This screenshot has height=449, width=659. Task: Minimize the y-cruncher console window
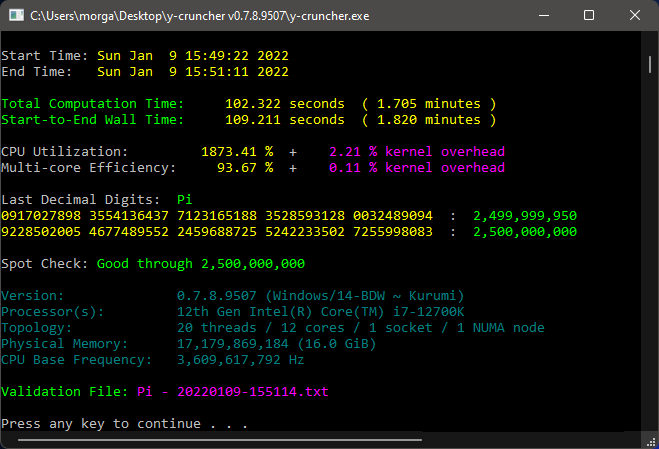(x=544, y=16)
